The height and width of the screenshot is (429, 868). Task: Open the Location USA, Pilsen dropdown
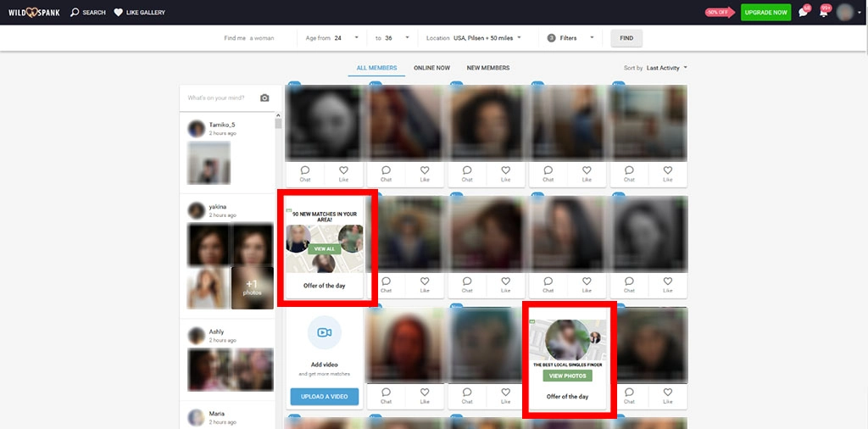(473, 38)
